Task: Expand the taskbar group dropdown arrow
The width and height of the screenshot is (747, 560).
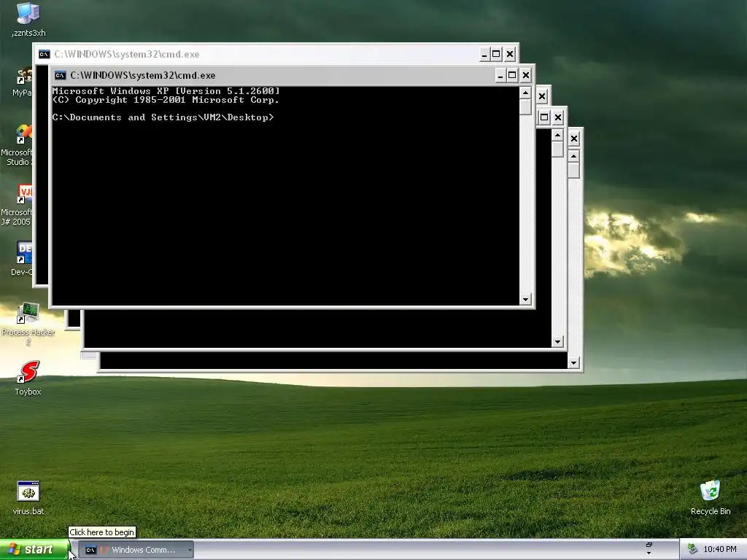Action: [x=190, y=550]
